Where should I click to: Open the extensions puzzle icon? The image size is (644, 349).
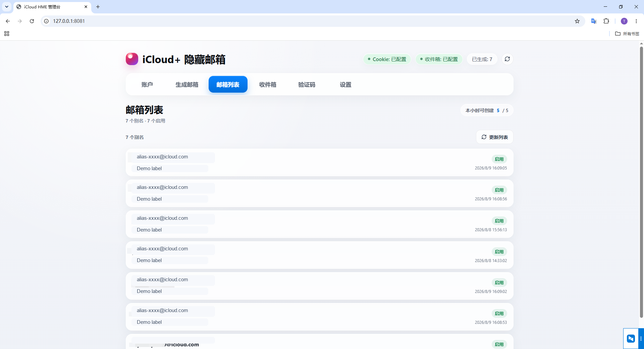[x=606, y=21]
